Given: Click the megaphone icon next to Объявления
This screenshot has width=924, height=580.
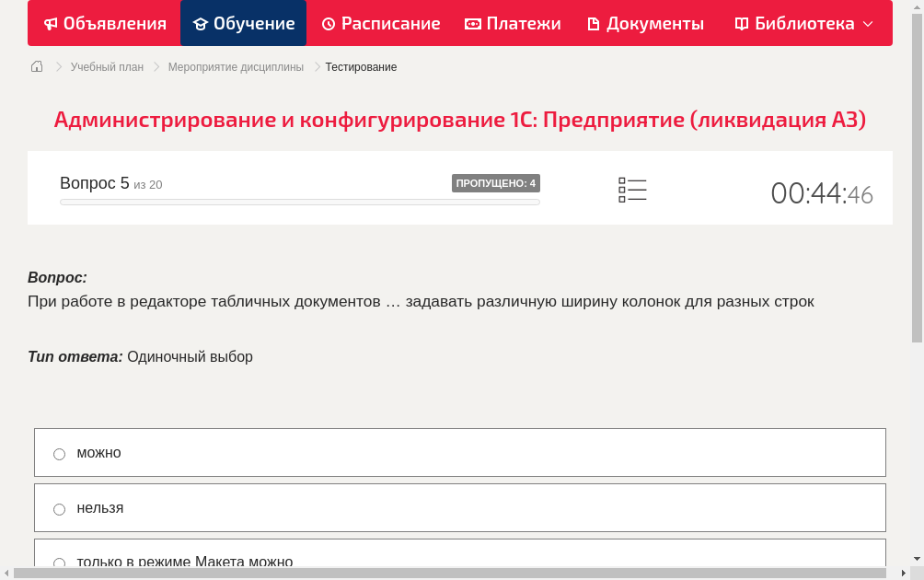Looking at the screenshot, I should coord(50,23).
